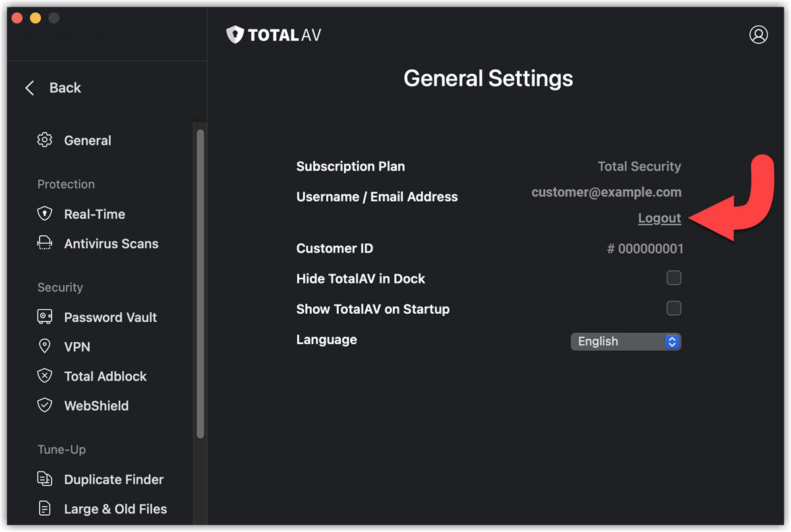Viewport: 791px width, 532px height.
Task: Click the TotalAV logo
Action: pos(274,35)
